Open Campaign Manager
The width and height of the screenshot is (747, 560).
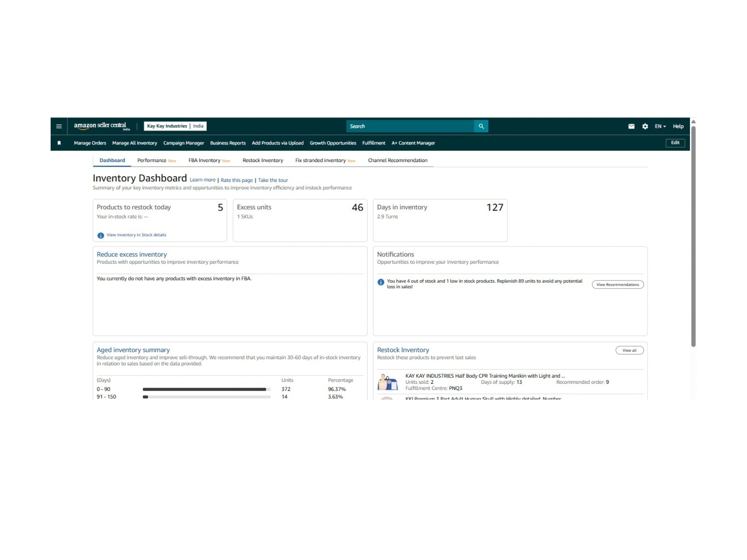184,143
